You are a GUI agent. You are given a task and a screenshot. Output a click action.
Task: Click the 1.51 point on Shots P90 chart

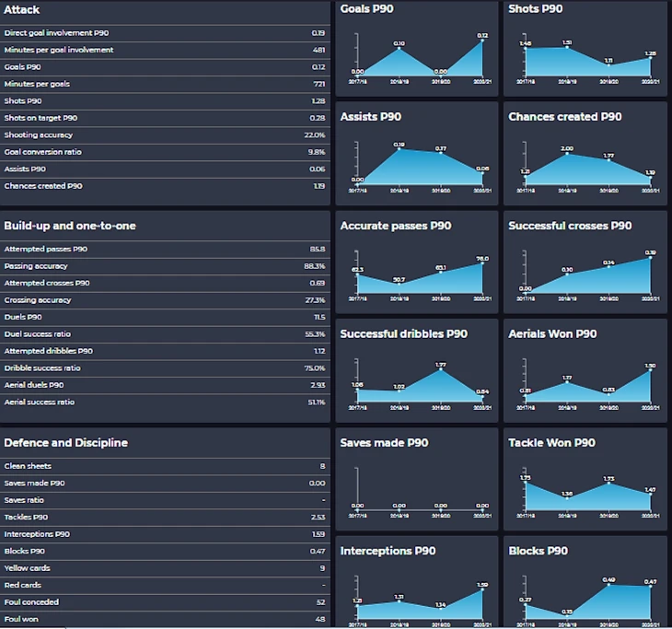pos(567,48)
